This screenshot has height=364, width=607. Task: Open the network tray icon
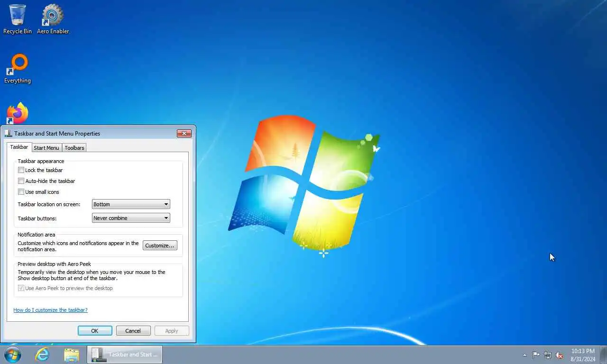(x=548, y=355)
